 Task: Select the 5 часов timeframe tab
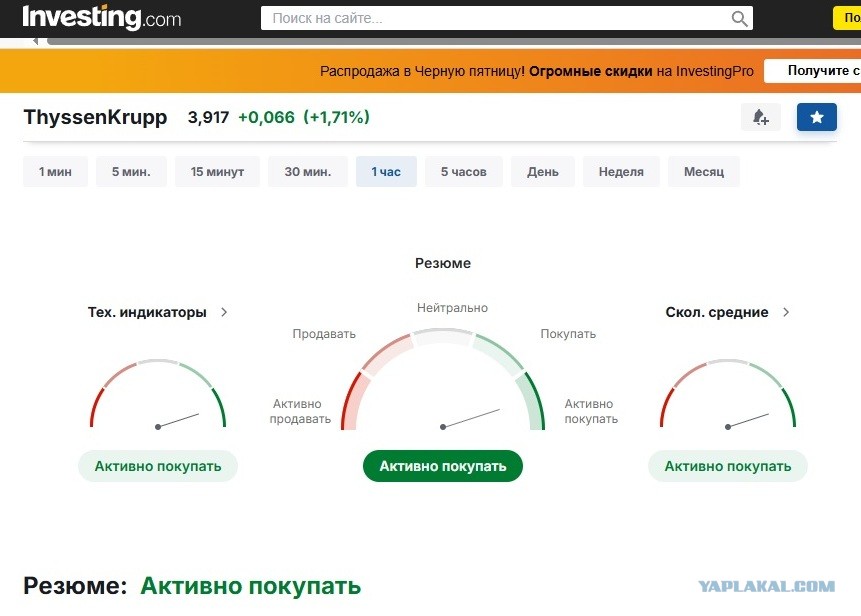pos(463,171)
